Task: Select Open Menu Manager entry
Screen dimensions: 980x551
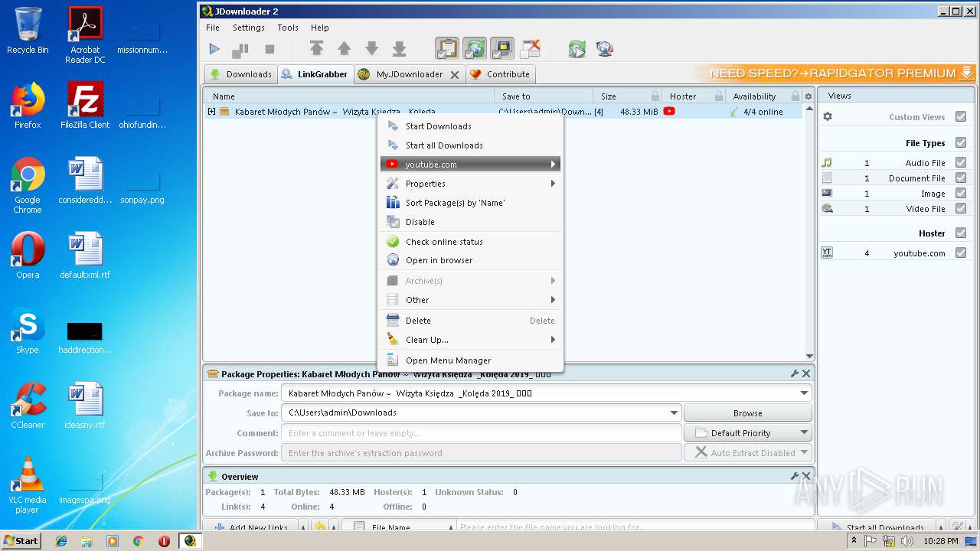Action: click(x=470, y=360)
